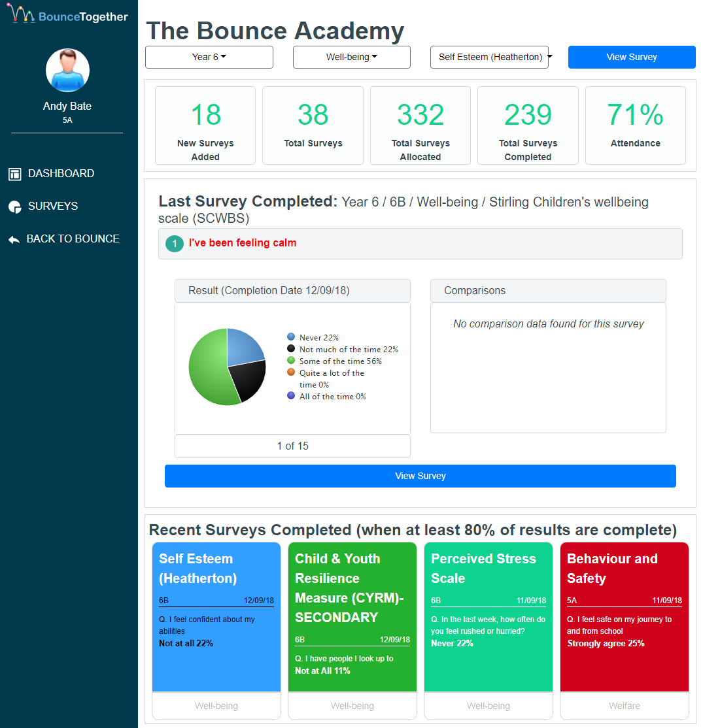
Task: Click the 332 Total Surveys Allocated tile
Action: tap(420, 125)
